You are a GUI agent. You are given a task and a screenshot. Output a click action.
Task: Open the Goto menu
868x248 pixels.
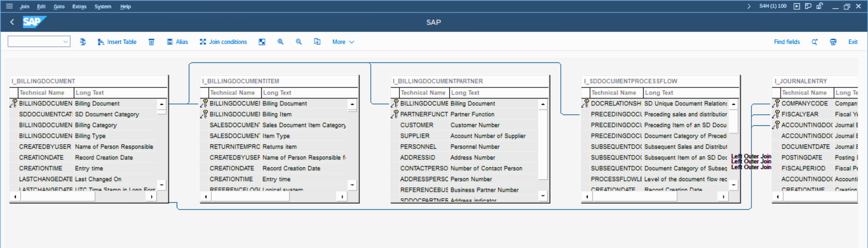pyautogui.click(x=59, y=6)
